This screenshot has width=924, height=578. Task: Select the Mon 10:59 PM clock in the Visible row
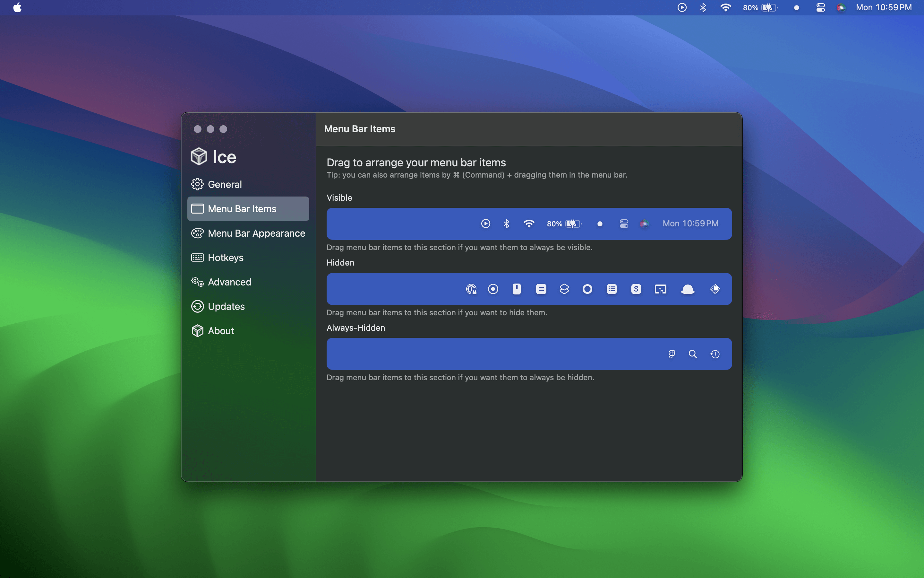690,223
